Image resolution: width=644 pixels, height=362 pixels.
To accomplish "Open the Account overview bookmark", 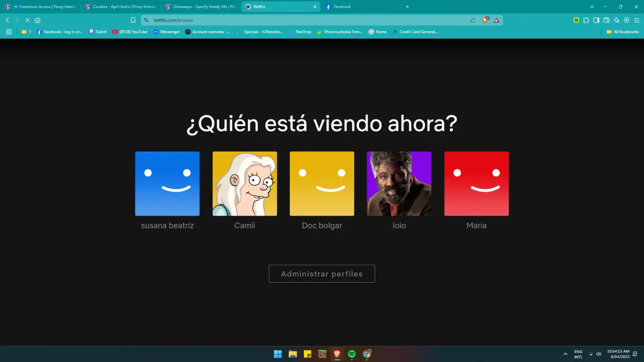I will coord(207,32).
